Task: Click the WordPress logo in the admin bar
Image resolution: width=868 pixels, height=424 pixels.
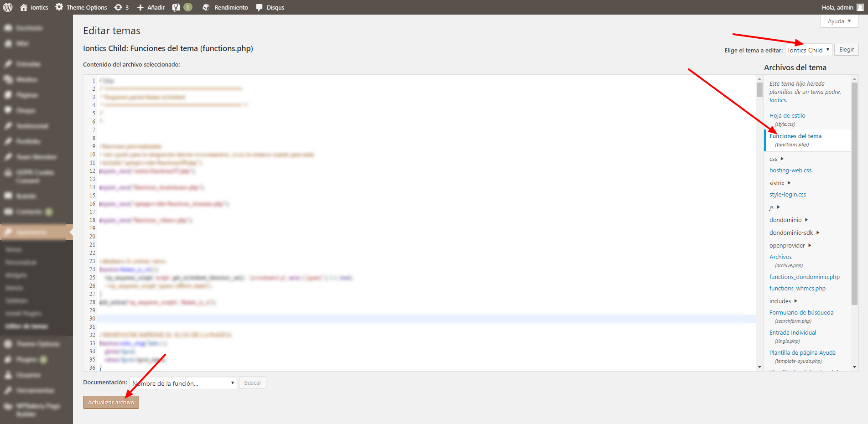Action: pos(7,7)
